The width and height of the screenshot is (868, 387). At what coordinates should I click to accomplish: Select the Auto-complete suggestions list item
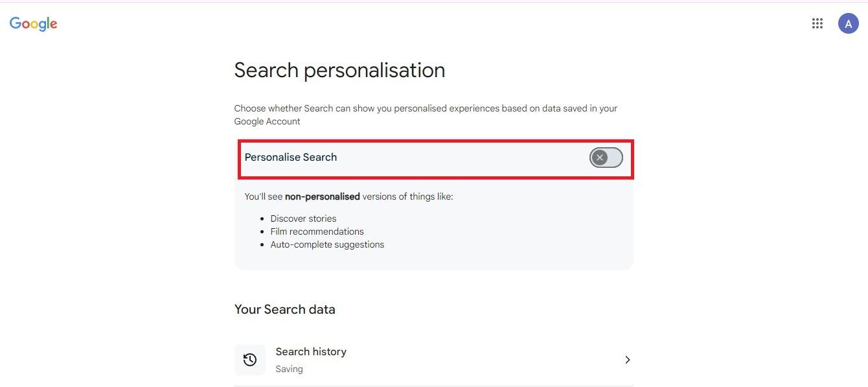pyautogui.click(x=327, y=244)
